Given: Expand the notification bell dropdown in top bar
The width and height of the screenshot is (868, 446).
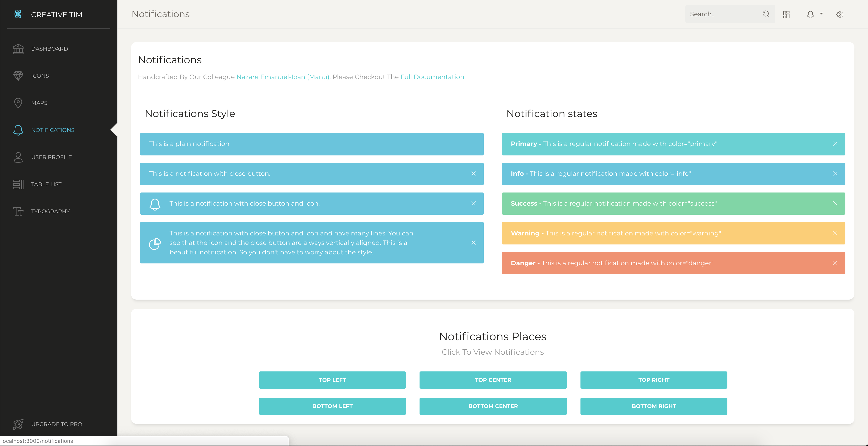Looking at the screenshot, I should coord(814,14).
